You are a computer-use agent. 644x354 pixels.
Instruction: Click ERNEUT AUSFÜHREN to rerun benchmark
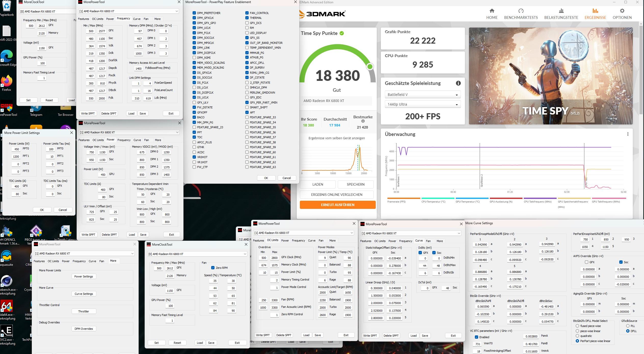point(338,205)
